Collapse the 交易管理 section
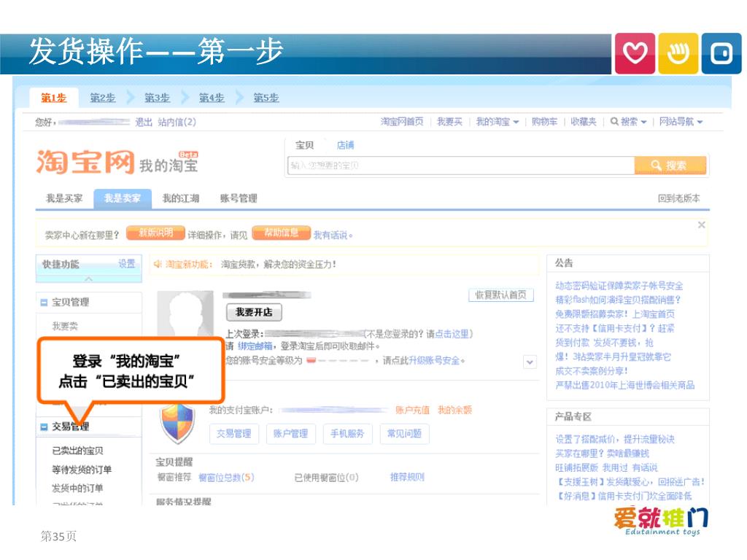The width and height of the screenshot is (747, 560). coord(44,427)
